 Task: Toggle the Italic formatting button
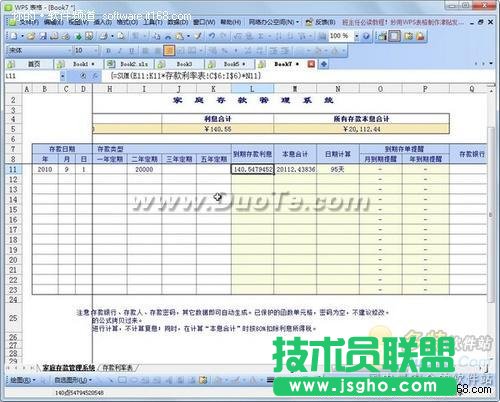(120, 51)
